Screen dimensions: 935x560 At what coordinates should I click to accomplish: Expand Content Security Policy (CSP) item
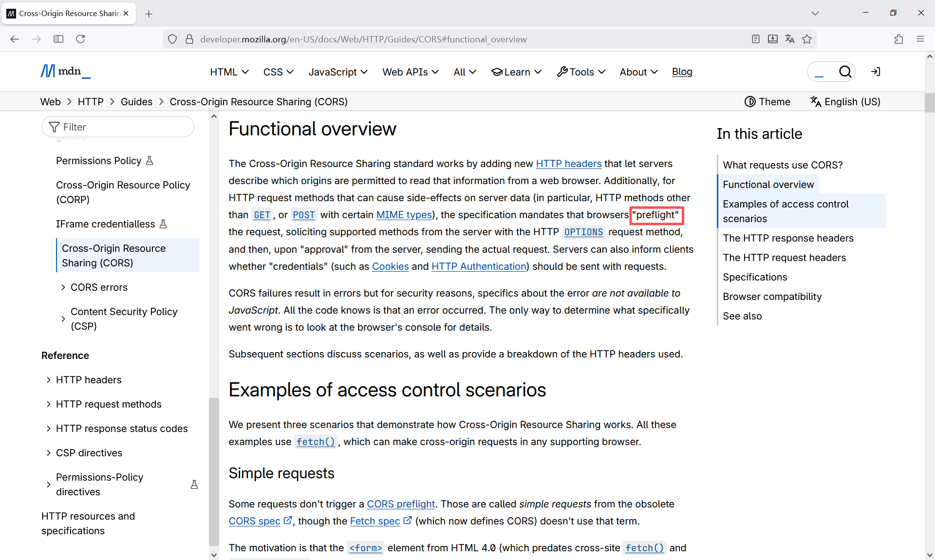click(63, 319)
